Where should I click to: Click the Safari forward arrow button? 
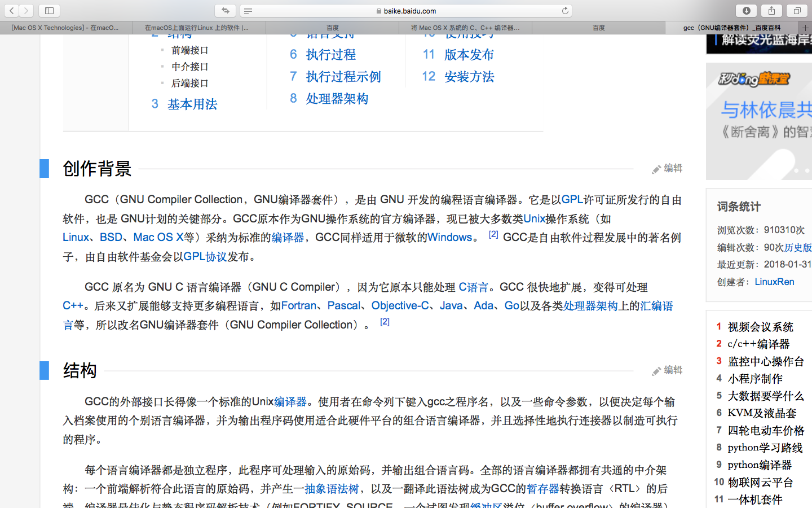[x=26, y=11]
